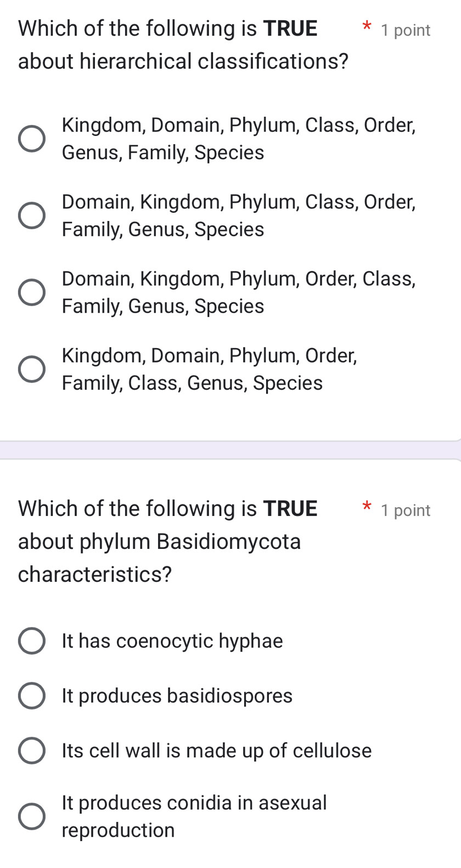Click the 1 point label on first question
Viewport: 461px width, 868px height.
pos(406,30)
